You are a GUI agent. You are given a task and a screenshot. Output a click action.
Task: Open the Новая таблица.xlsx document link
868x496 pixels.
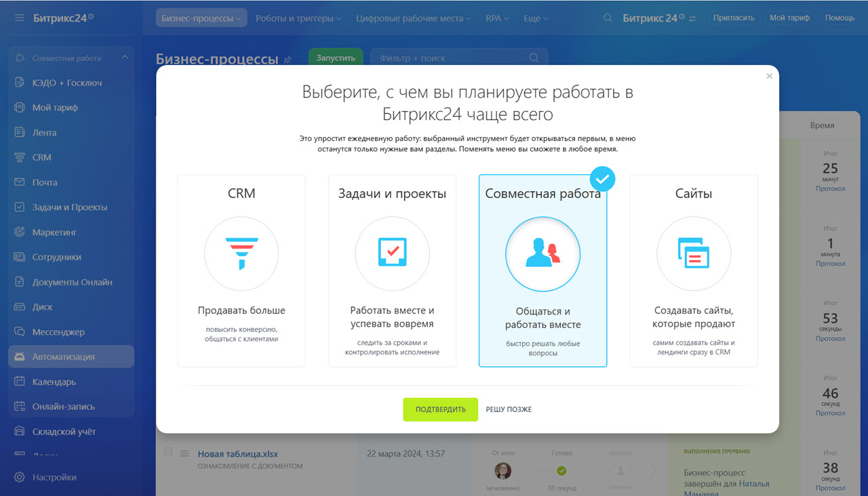click(x=238, y=454)
